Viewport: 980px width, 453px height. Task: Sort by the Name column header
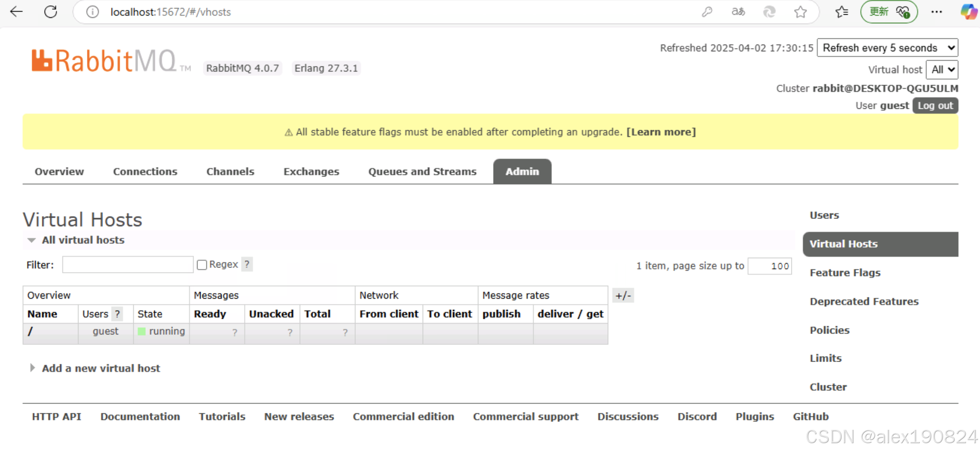coord(42,314)
